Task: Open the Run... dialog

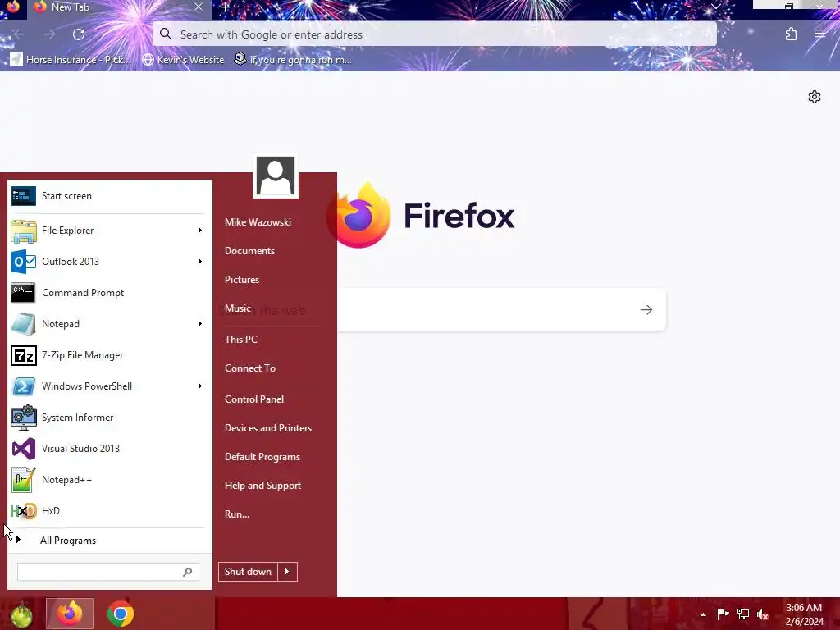Action: [x=237, y=514]
